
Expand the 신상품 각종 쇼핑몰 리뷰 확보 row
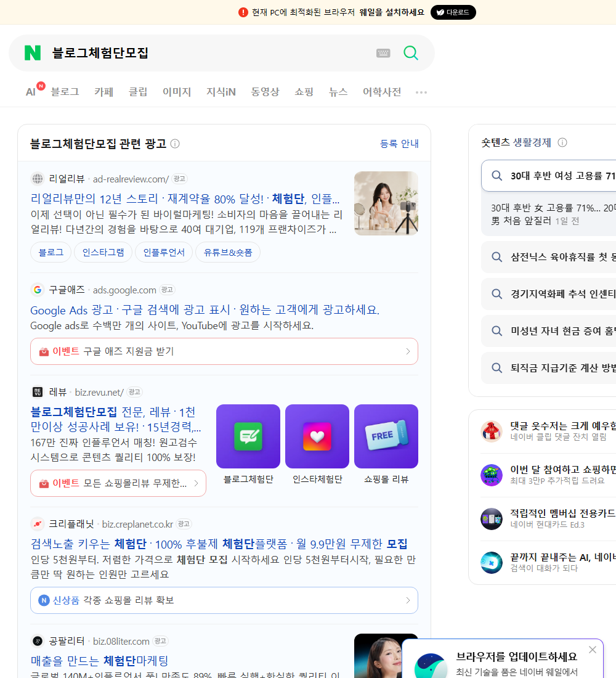pyautogui.click(x=224, y=600)
